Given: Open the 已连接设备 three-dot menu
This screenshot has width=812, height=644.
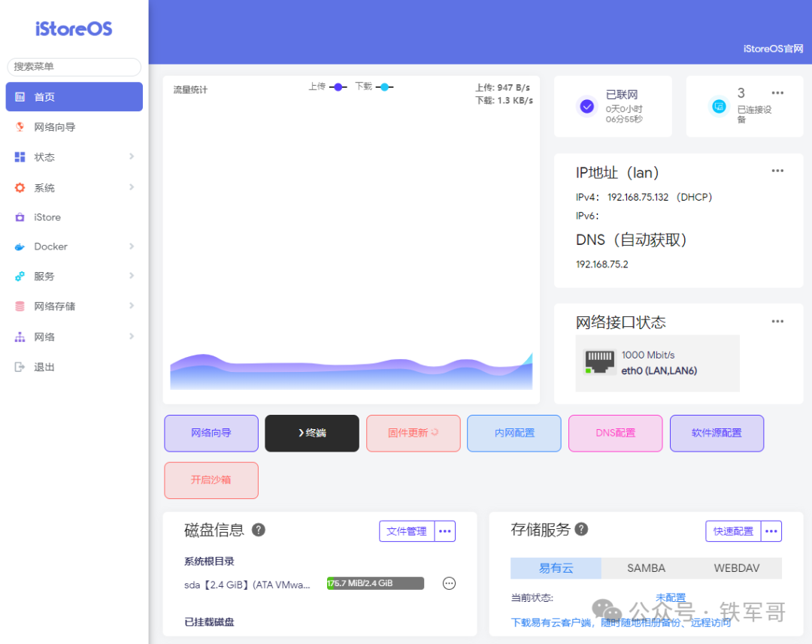Looking at the screenshot, I should pos(777,93).
